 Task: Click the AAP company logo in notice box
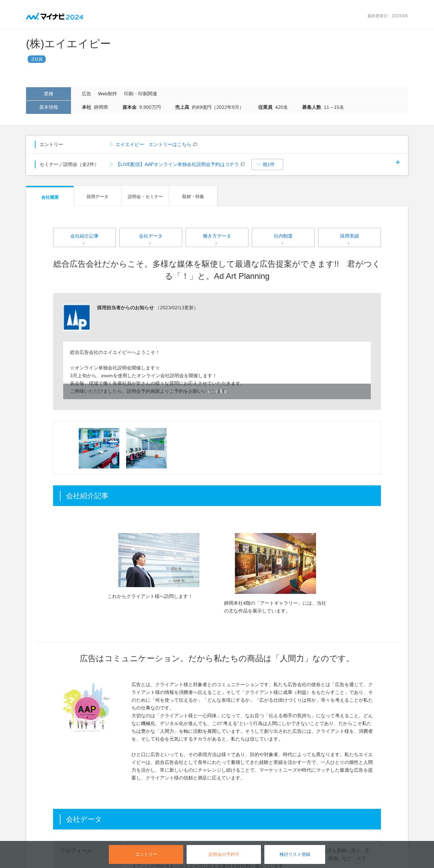[x=77, y=317]
